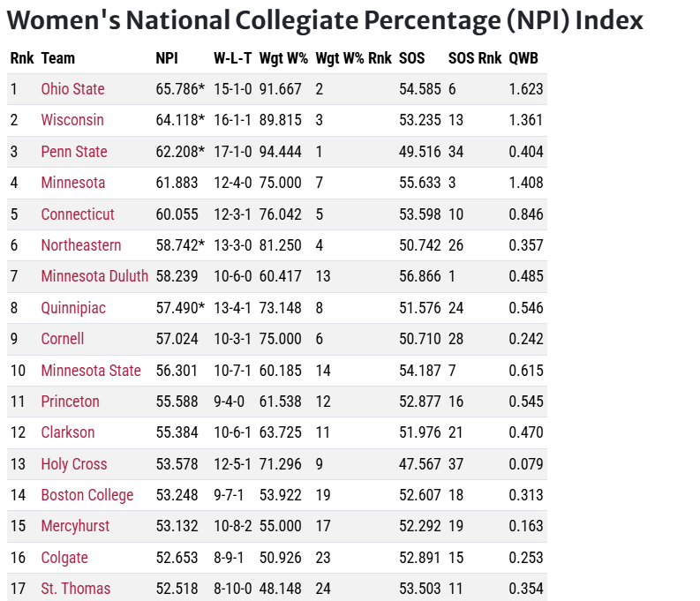Image resolution: width=700 pixels, height=601 pixels.
Task: Select the Quinnipiac team link
Action: click(x=74, y=308)
